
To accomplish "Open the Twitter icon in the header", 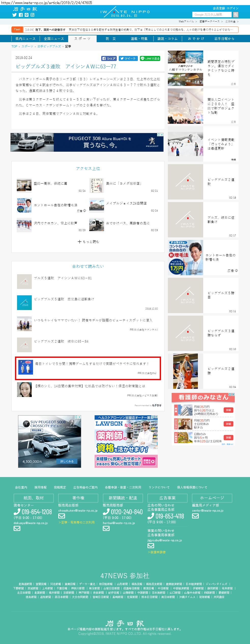I will point(14,15).
